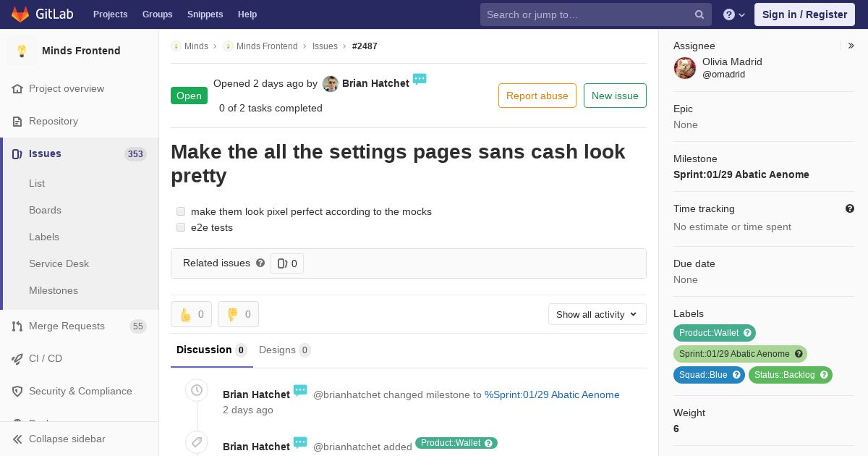The height and width of the screenshot is (456, 868).
Task: Click the GitLab fox logo
Action: [x=20, y=14]
